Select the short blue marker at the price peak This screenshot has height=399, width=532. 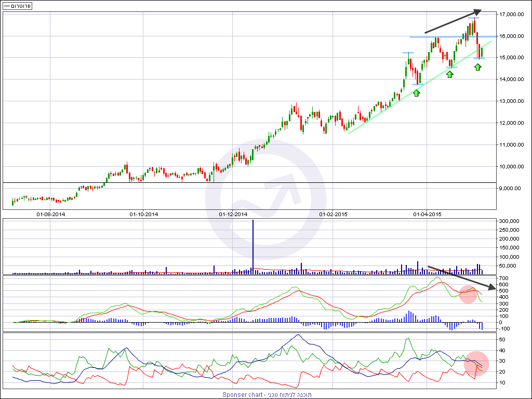(x=473, y=18)
